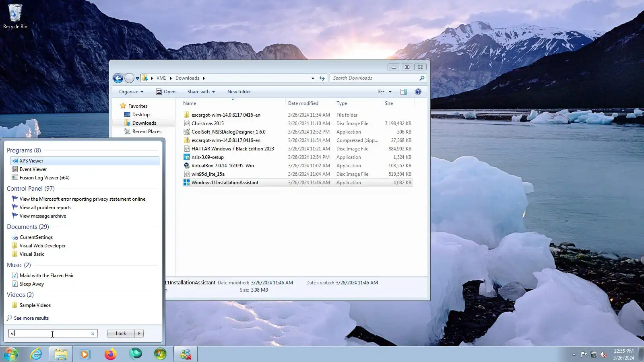Clear the Start menu search box
This screenshot has height=362, width=644.
93,333
